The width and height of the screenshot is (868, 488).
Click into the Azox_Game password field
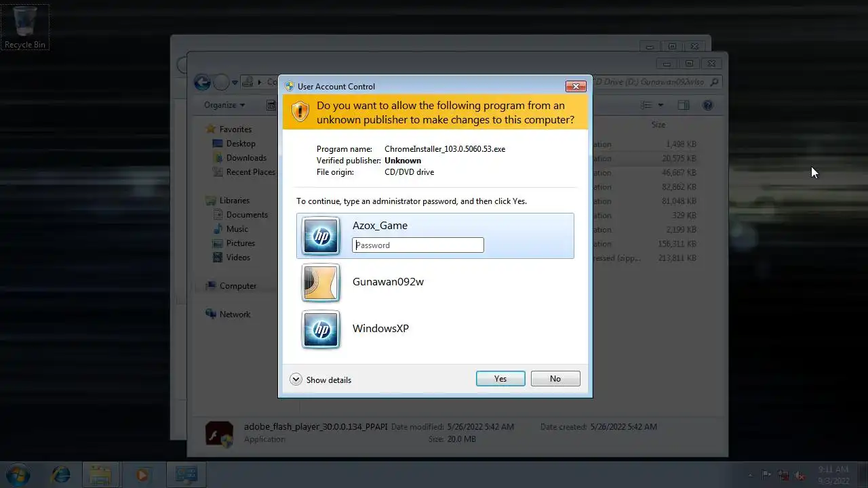click(x=418, y=245)
